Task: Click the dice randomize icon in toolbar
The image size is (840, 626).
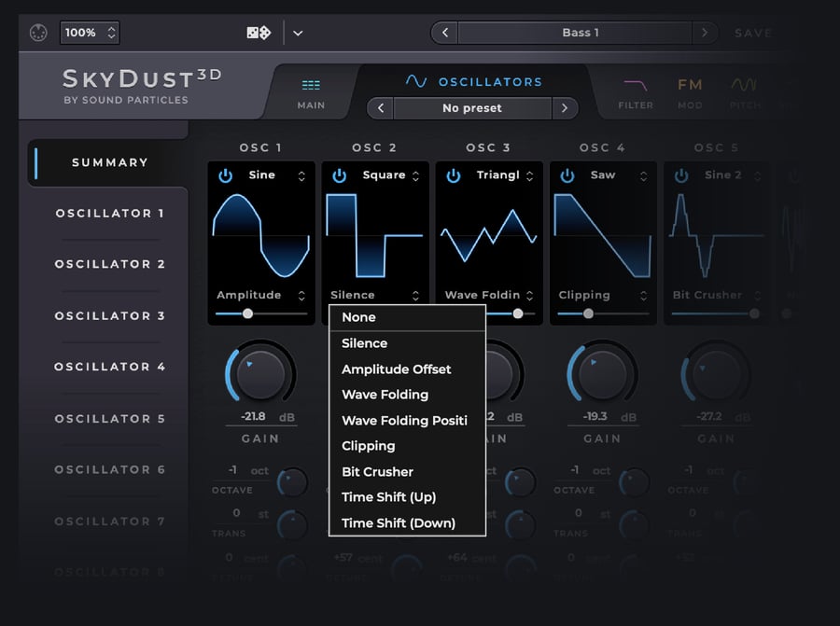Action: (x=258, y=32)
